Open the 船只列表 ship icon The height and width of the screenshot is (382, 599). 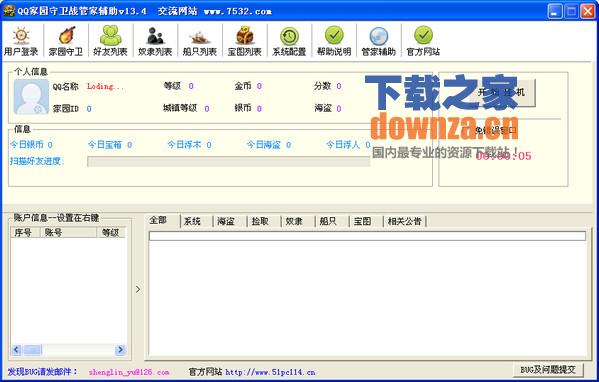[x=199, y=37]
